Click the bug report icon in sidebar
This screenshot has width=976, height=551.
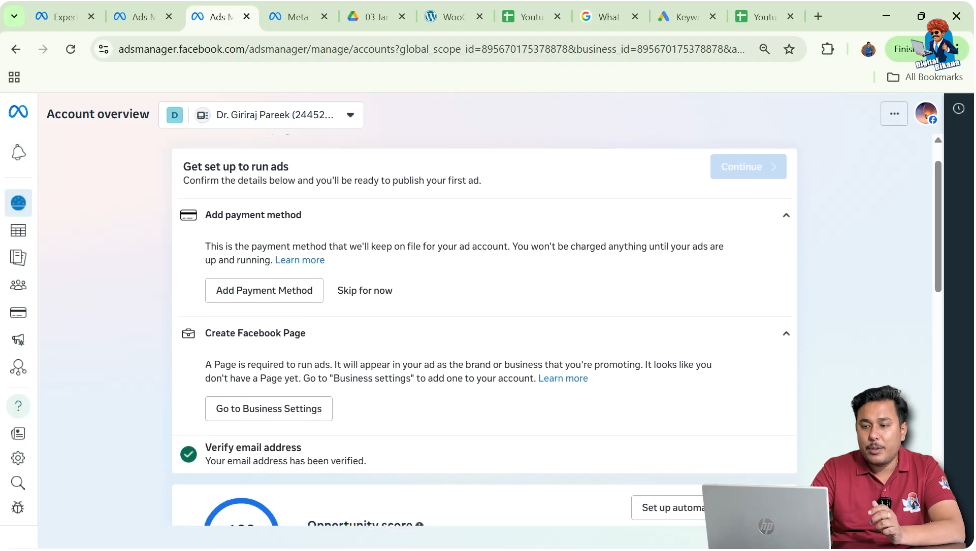18,508
